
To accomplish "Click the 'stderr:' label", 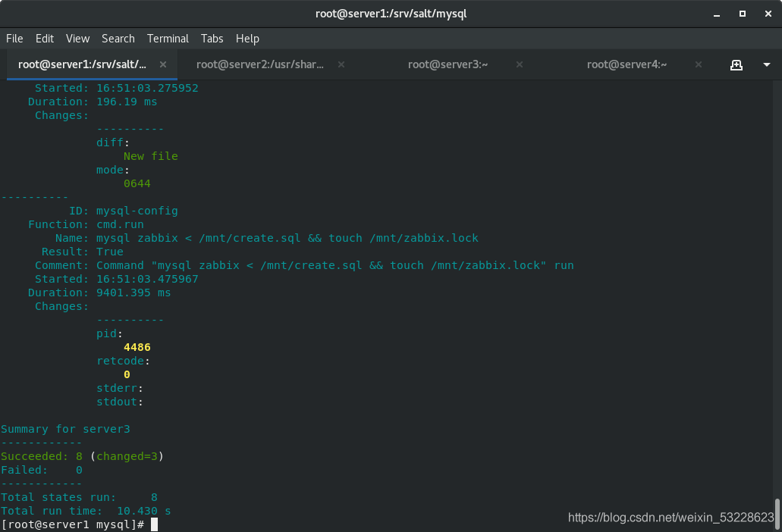I will point(120,388).
